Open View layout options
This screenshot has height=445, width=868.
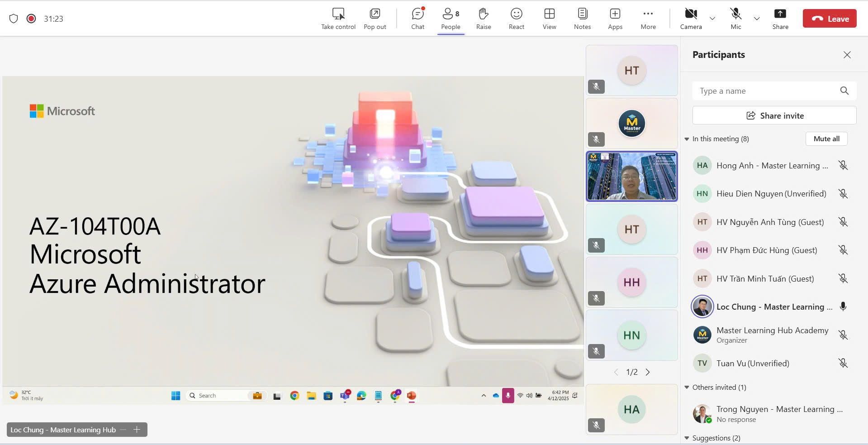click(x=550, y=19)
